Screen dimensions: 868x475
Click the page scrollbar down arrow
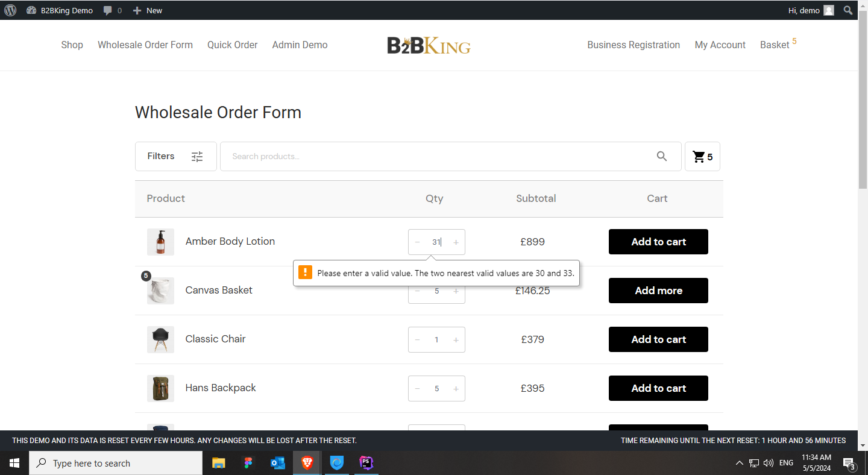pyautogui.click(x=863, y=445)
